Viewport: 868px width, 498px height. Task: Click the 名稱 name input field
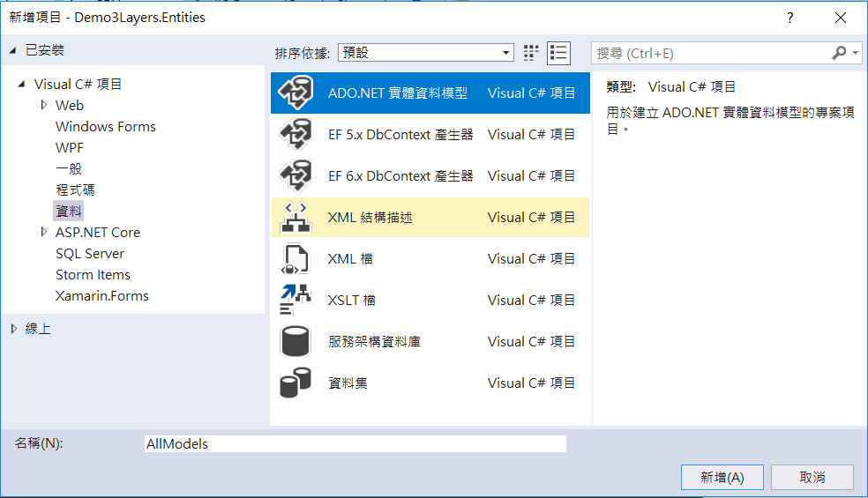tap(355, 444)
